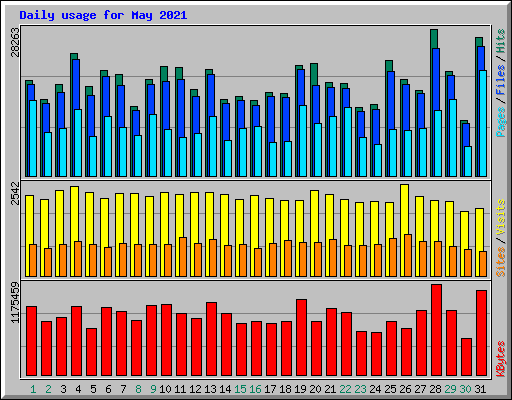Click day 6 on the x-axis
Viewport: 512px width, 400px height.
tap(108, 389)
